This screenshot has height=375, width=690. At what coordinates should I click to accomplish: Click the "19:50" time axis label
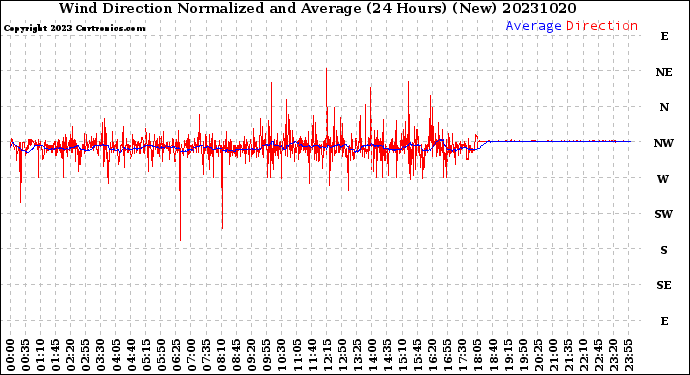523,355
